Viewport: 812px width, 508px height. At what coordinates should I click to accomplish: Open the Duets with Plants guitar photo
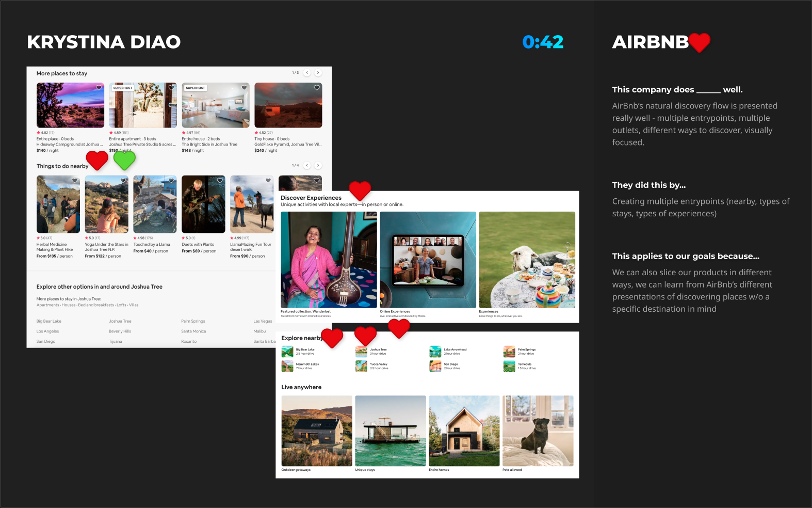click(x=203, y=204)
